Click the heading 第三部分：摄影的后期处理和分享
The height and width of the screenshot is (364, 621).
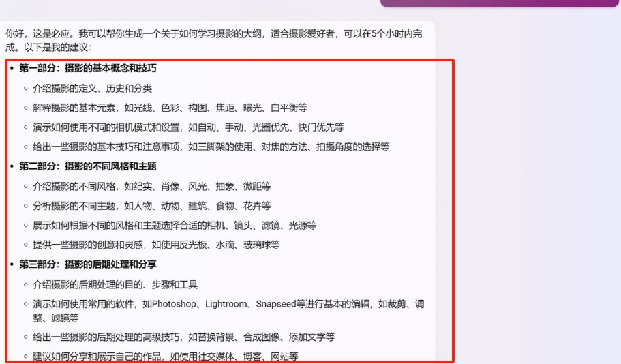coord(87,264)
